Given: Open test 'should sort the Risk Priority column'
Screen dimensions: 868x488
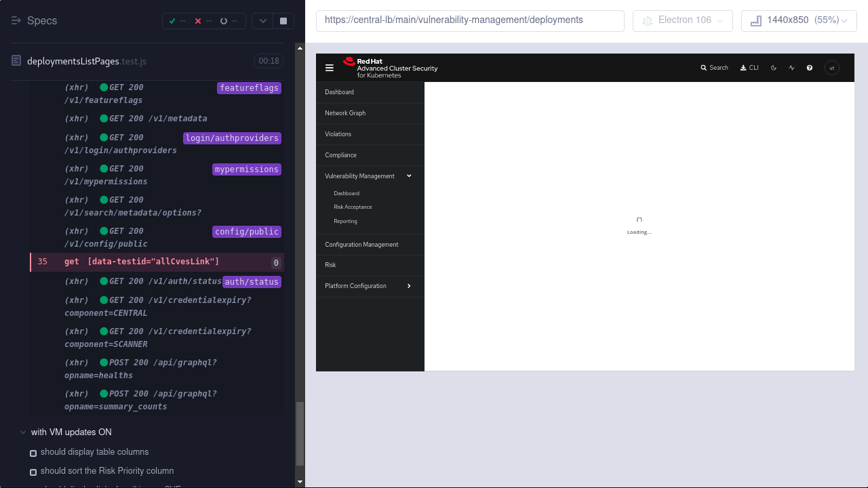Looking at the screenshot, I should click(x=107, y=471).
